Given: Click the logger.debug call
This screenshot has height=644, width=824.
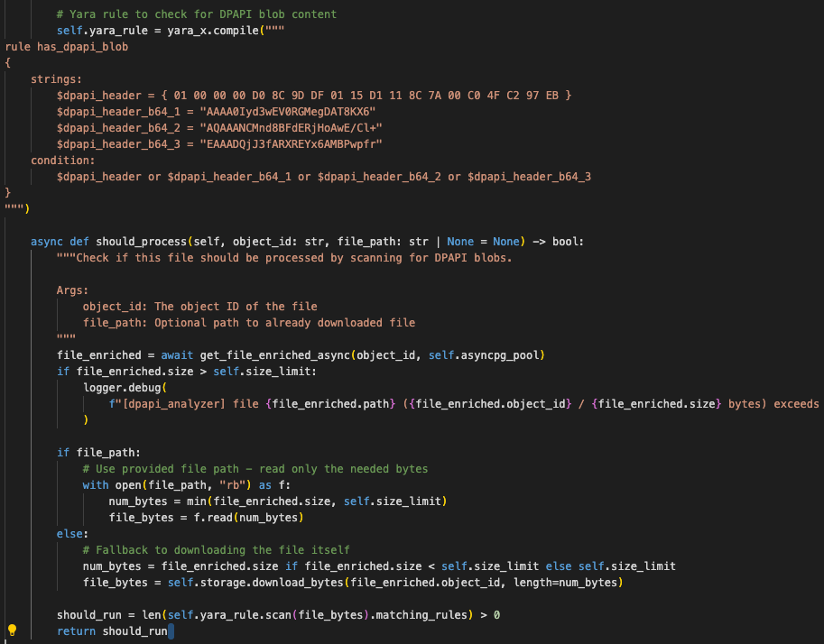Looking at the screenshot, I should (118, 388).
